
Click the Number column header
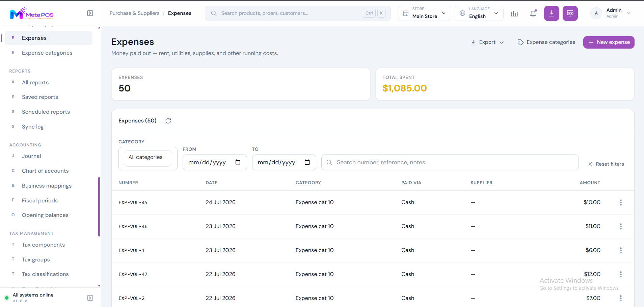(128, 183)
